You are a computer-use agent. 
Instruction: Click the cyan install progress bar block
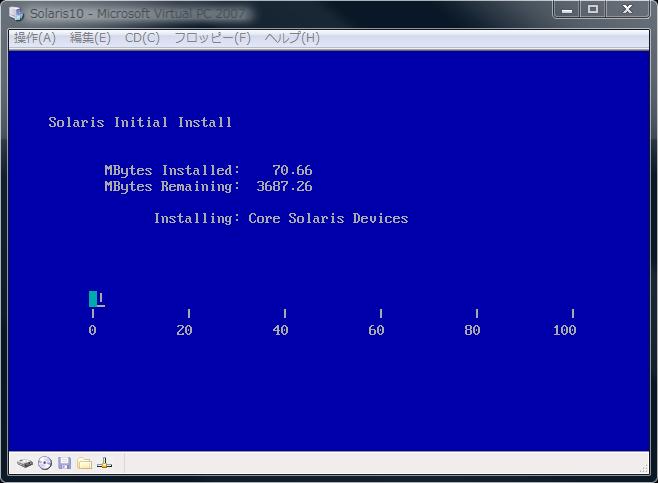[x=93, y=299]
